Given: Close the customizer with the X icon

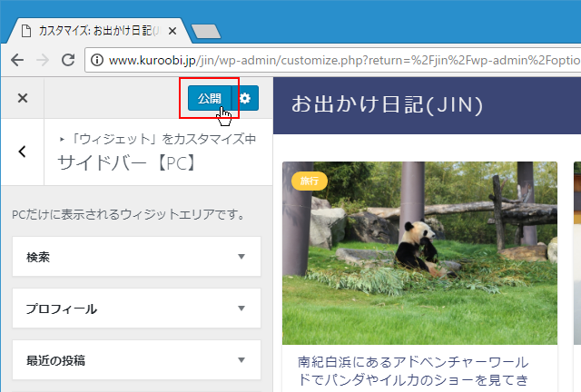Looking at the screenshot, I should coord(23,98).
